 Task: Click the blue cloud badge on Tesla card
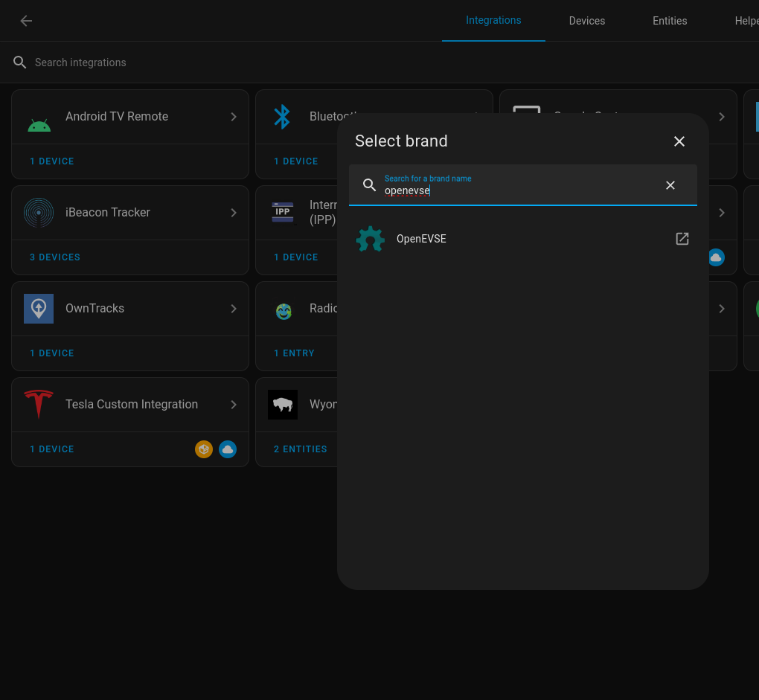[228, 449]
